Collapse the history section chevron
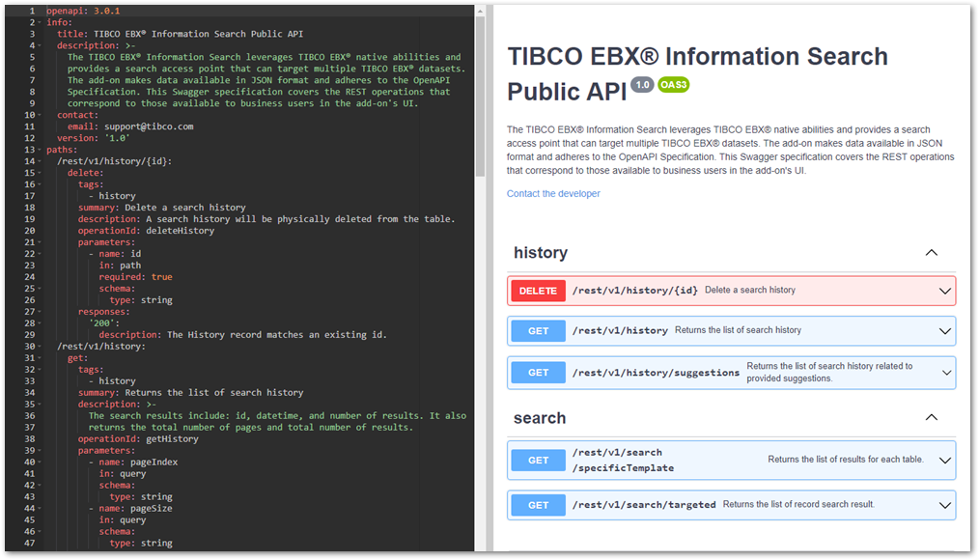 [x=931, y=253]
